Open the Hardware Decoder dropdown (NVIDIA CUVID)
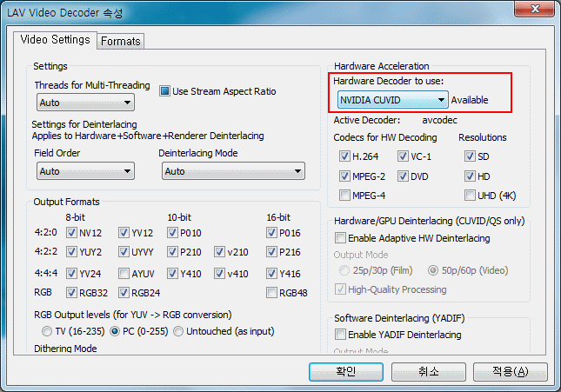The height and width of the screenshot is (392, 561). 392,100
